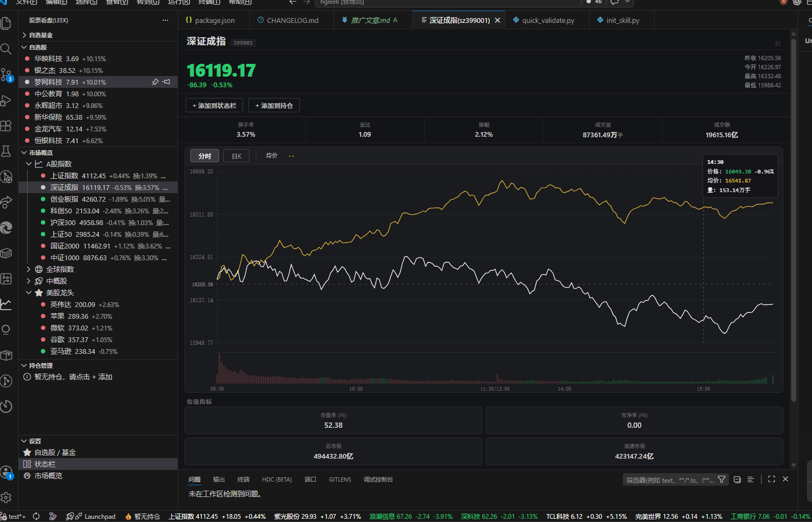
Task: Select 英伟达 200.09 stock row
Action: point(98,304)
